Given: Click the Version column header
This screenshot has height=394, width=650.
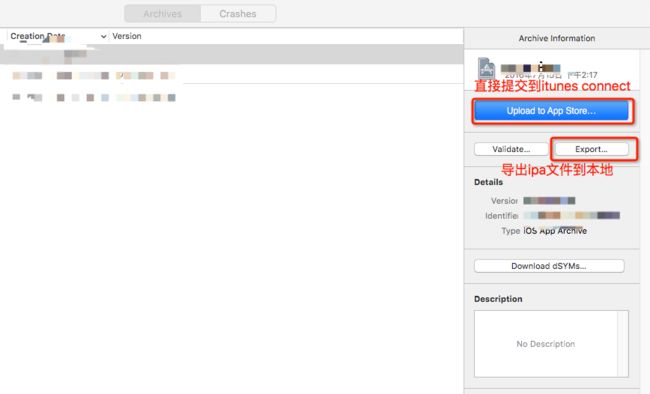Looking at the screenshot, I should 127,36.
